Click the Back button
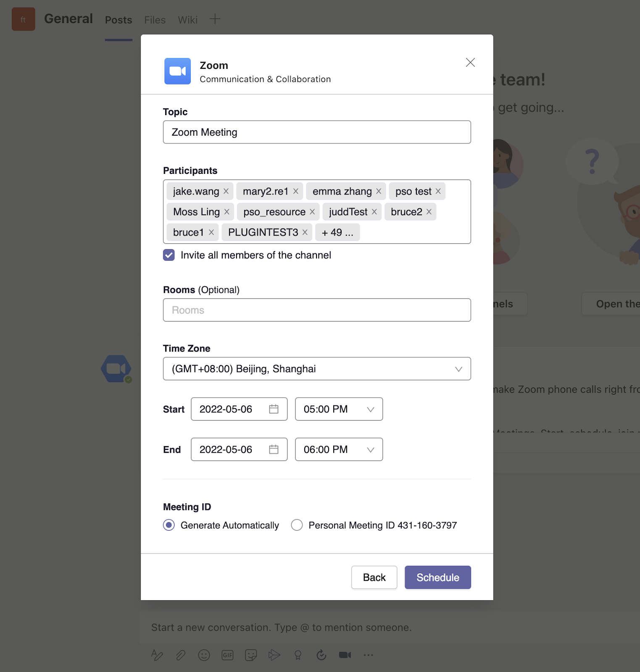Image resolution: width=640 pixels, height=672 pixels. point(374,577)
